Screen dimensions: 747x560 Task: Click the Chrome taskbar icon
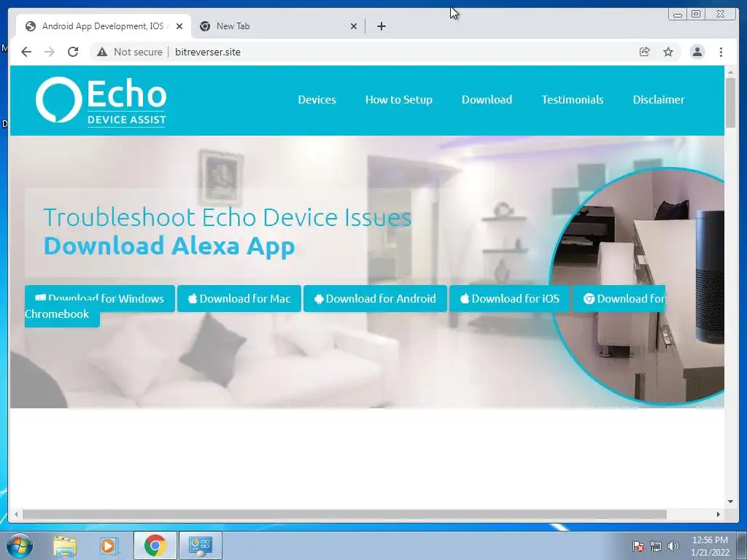[155, 545]
